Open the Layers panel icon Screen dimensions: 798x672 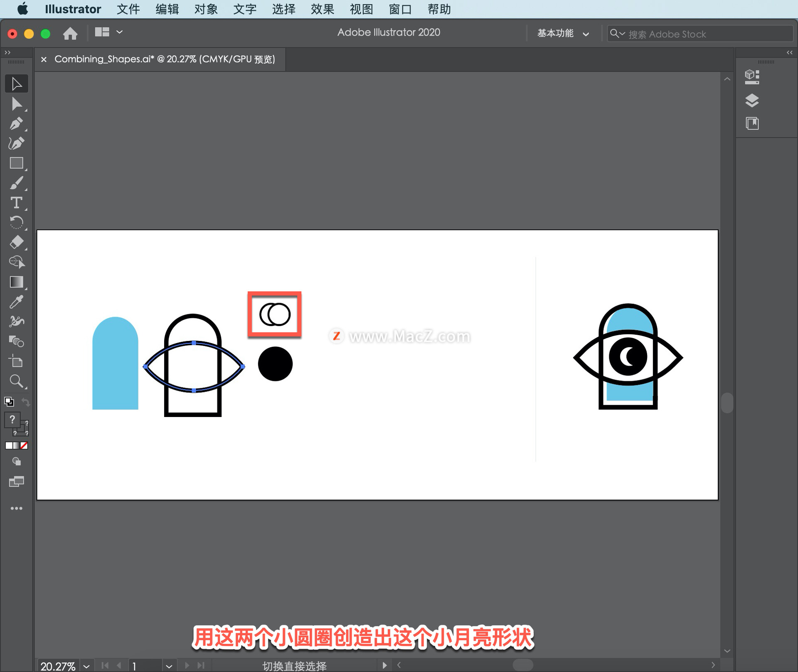[x=752, y=100]
